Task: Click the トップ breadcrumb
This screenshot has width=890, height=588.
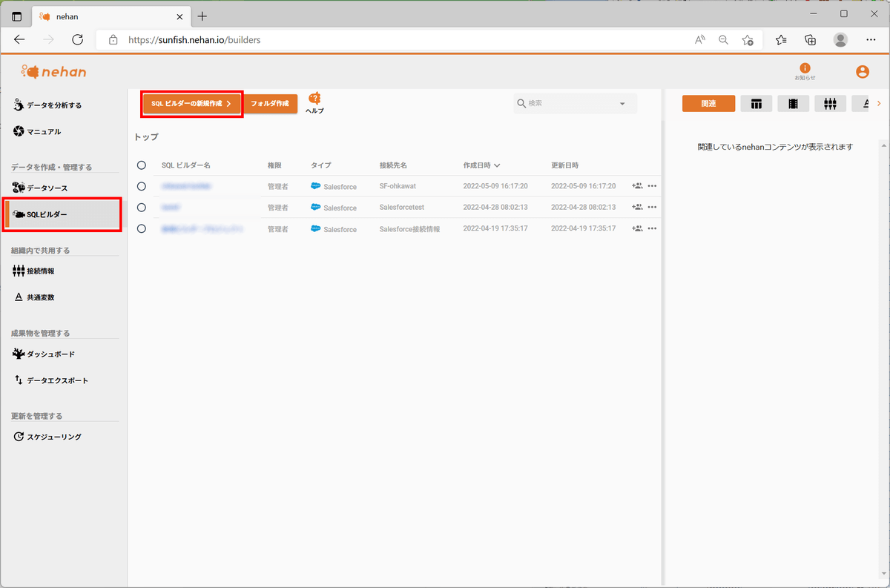Action: coord(146,137)
